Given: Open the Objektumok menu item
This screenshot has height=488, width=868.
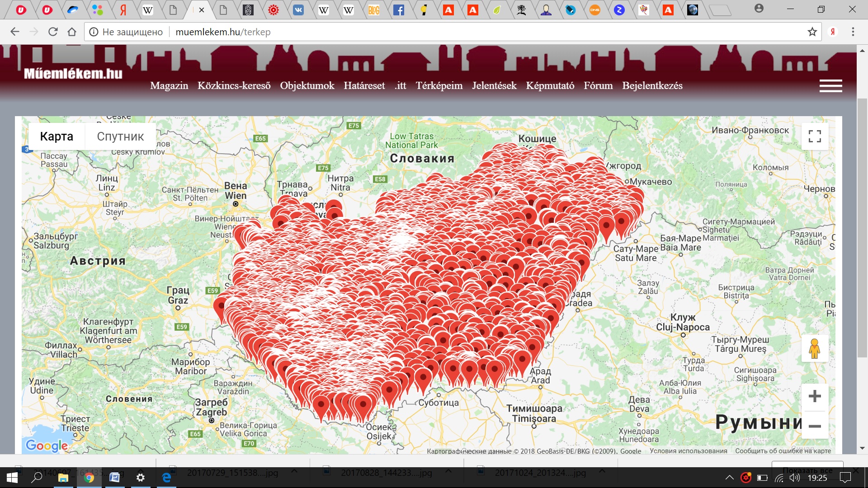Looking at the screenshot, I should click(307, 86).
